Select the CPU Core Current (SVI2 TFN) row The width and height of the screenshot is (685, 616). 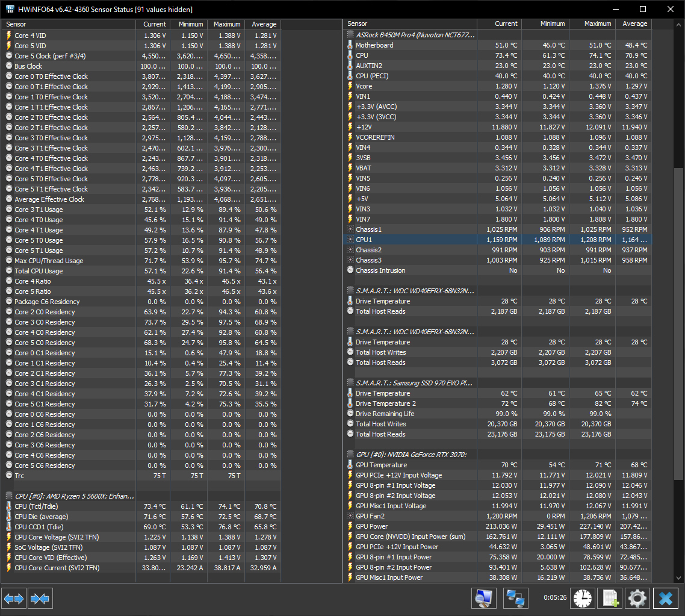tap(141, 568)
